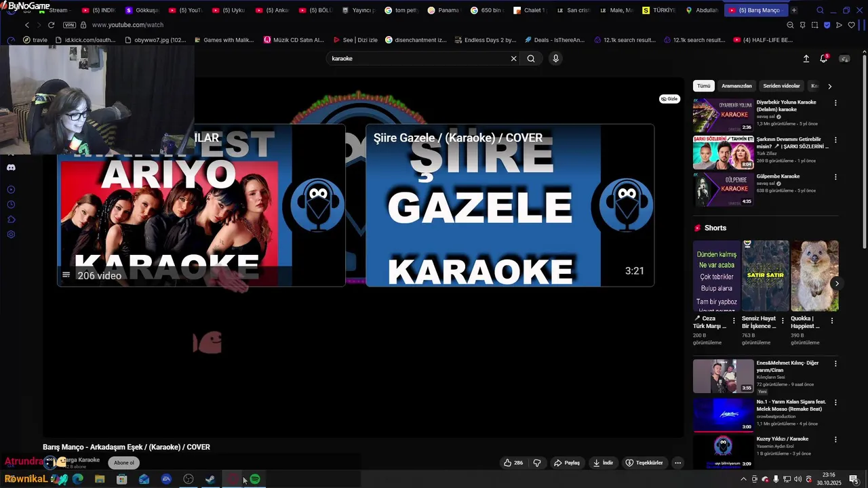Open the Games with Malik bookmark

click(x=223, y=40)
